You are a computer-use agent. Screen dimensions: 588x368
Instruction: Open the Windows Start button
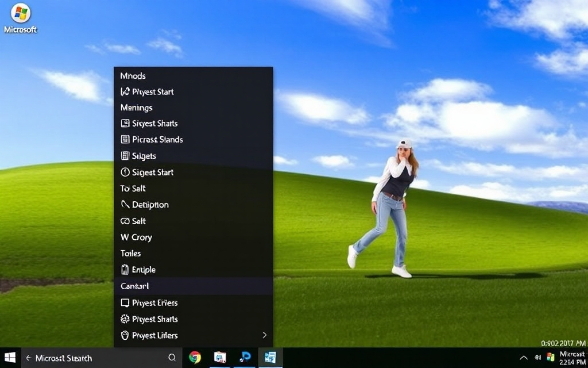click(10, 358)
